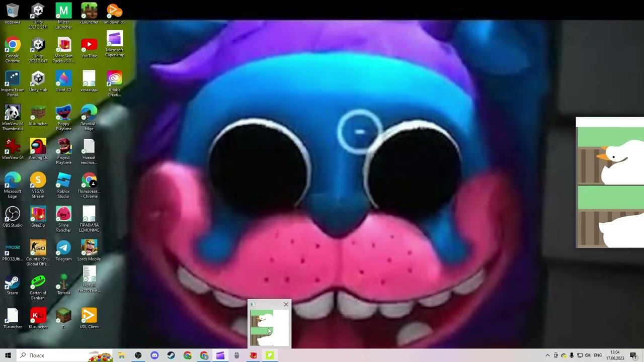Image resolution: width=644 pixels, height=362 pixels.
Task: Launch Lords Mobile desktop icon
Action: point(89,251)
